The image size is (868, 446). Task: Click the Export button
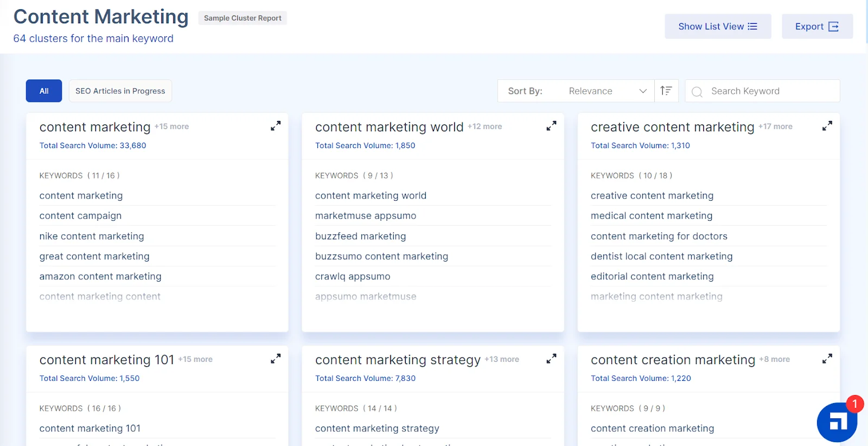(x=816, y=27)
